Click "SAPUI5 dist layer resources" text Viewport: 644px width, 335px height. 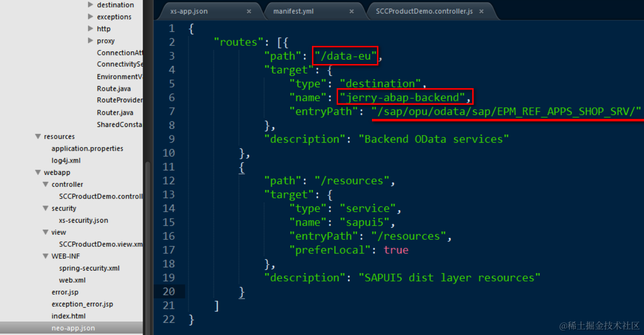point(449,278)
